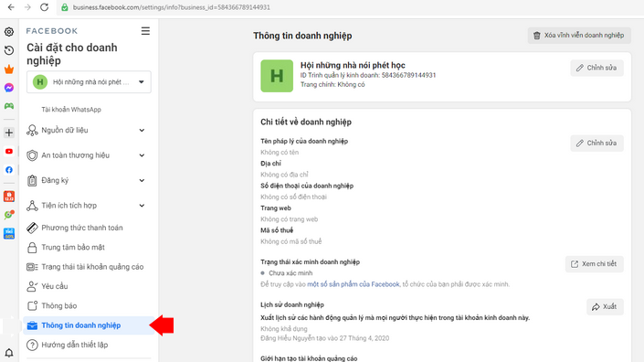644x362 pixels.
Task: Click the ID Trình quản lý kinh doanh text
Action: [368, 75]
